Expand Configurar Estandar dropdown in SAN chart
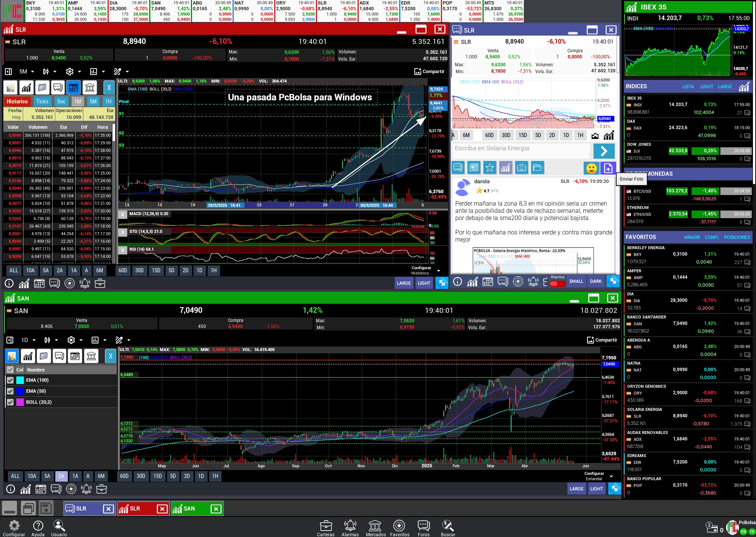The width and height of the screenshot is (756, 537). pos(598,476)
